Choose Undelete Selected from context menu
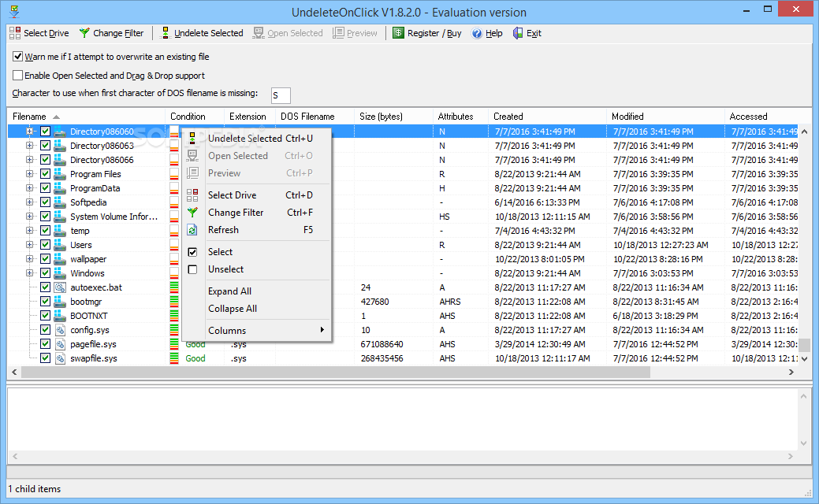This screenshot has height=504, width=819. tap(256, 139)
